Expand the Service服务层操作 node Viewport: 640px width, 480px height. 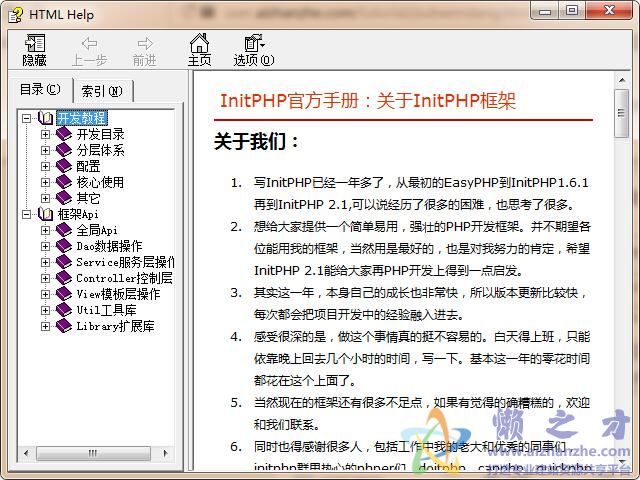pyautogui.click(x=45, y=262)
